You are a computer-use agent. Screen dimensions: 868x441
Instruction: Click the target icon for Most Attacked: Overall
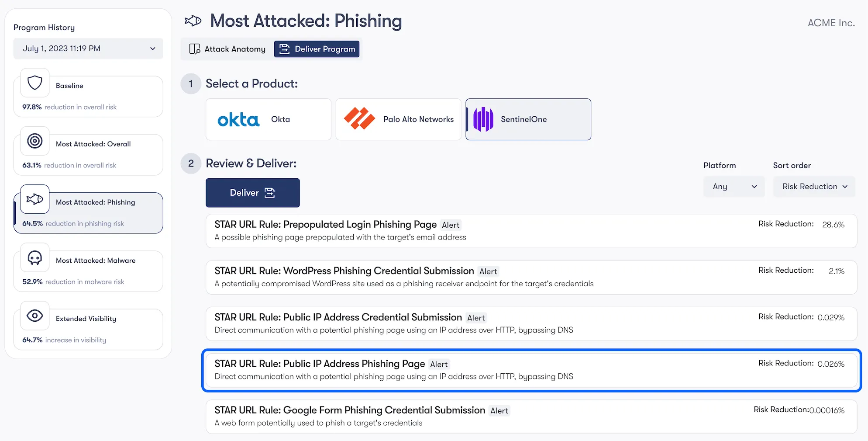point(34,141)
